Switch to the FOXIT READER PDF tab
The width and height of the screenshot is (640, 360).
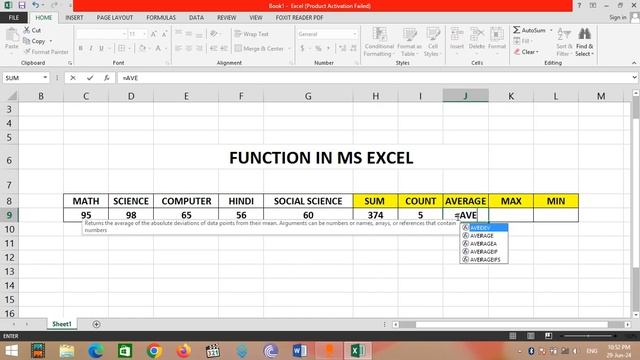299,18
